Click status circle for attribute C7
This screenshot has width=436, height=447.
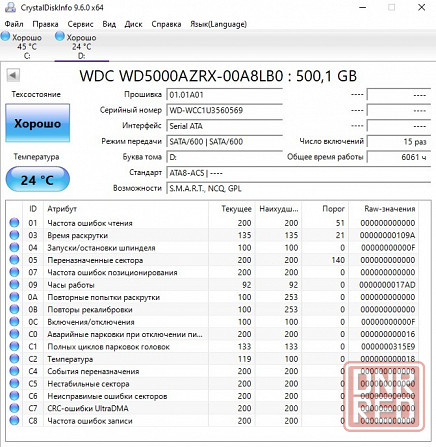pos(14,408)
